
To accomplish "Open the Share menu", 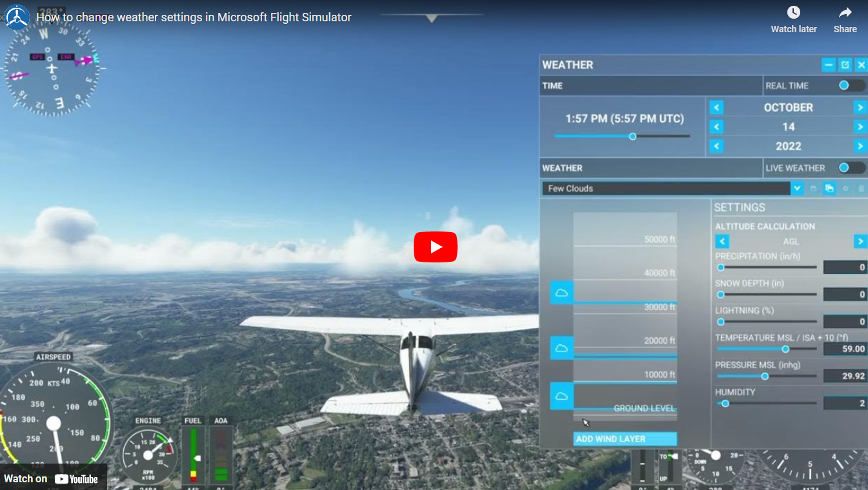I will point(845,19).
